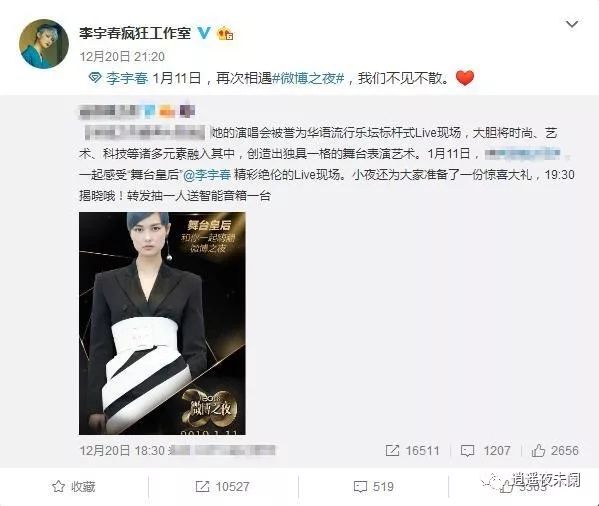Screen dimensions: 599x506
Task: Click the original post comment icon 1207
Action: click(468, 451)
